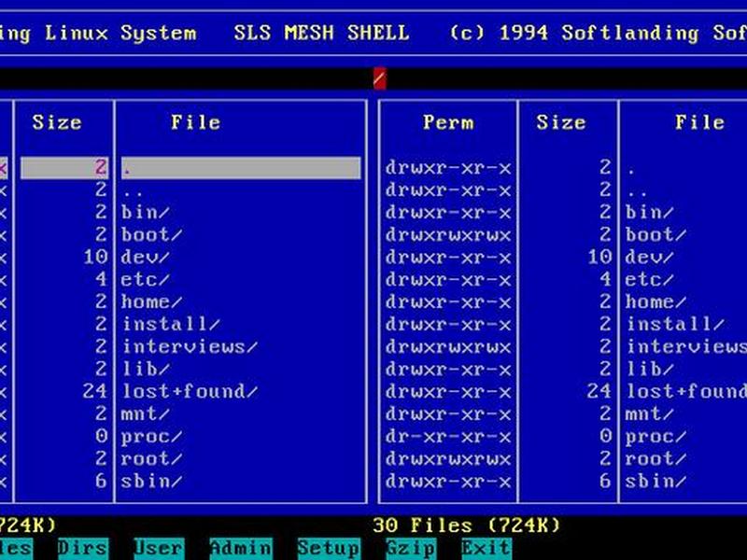Select boot/ in the left panel
Viewport: 747px width, 560px height.
151,235
